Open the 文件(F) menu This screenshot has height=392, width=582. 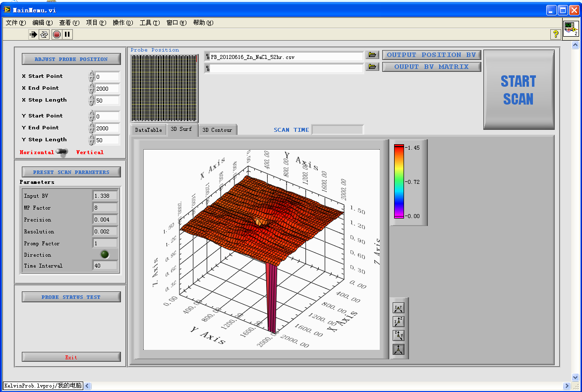pyautogui.click(x=15, y=23)
